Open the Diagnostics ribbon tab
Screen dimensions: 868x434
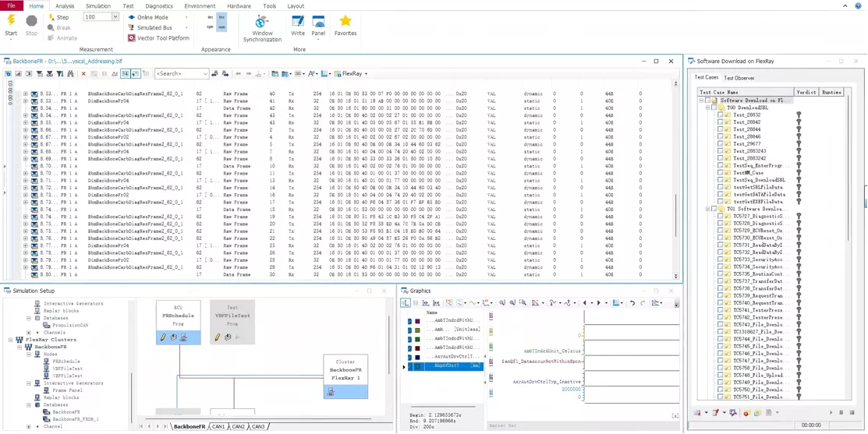[x=160, y=6]
